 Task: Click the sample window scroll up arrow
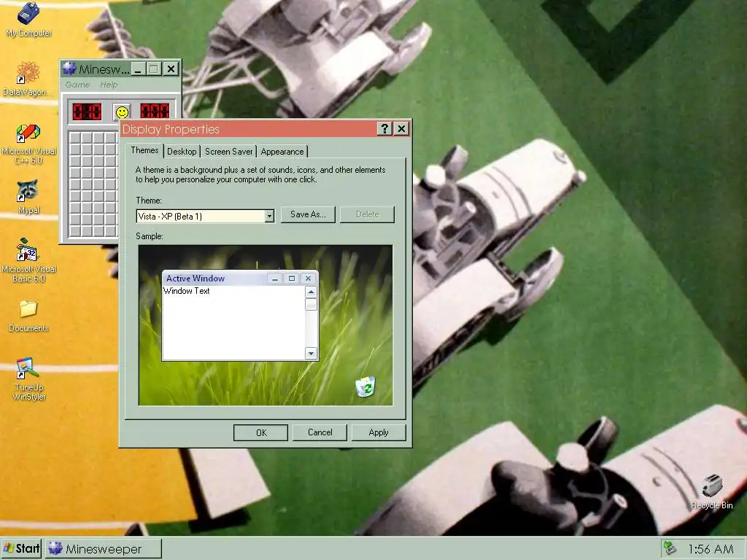(x=311, y=292)
